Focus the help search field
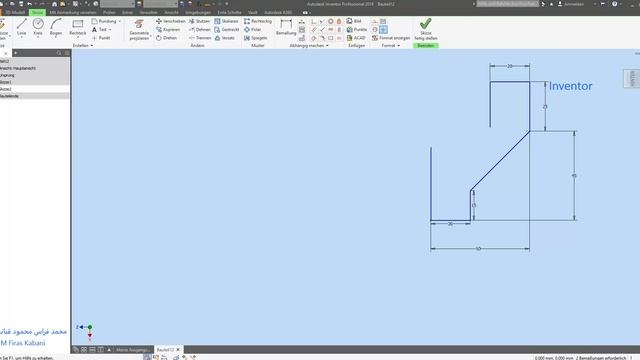 tap(507, 4)
